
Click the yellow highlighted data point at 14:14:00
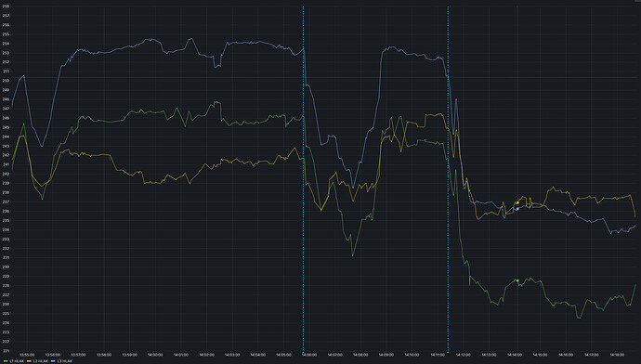pos(517,202)
